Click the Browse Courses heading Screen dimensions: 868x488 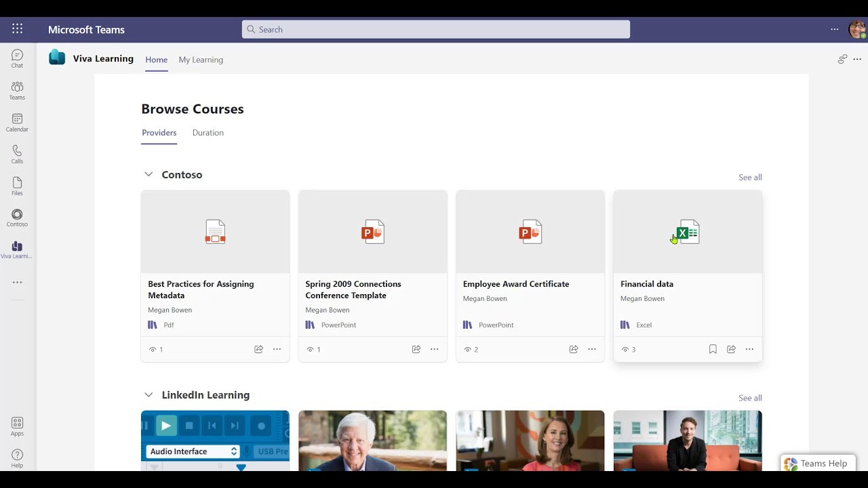[x=193, y=109]
